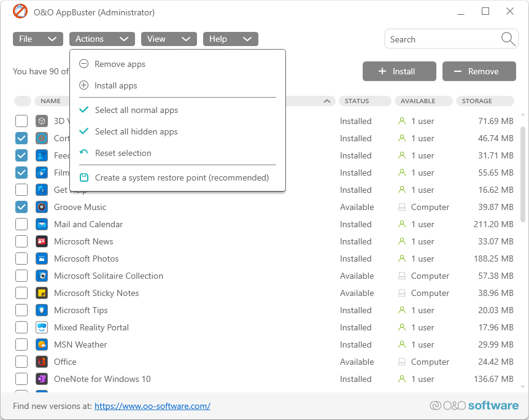Select the Microsoft Solitaire Collection row name

[x=109, y=276]
